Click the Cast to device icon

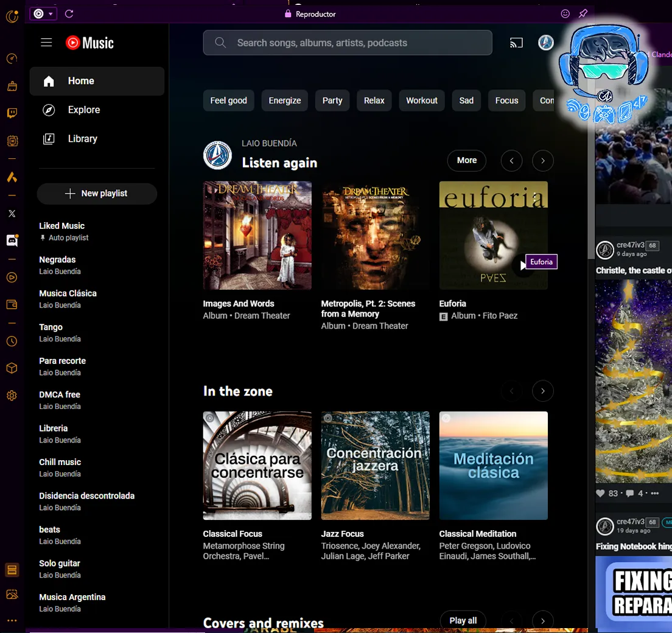516,43
